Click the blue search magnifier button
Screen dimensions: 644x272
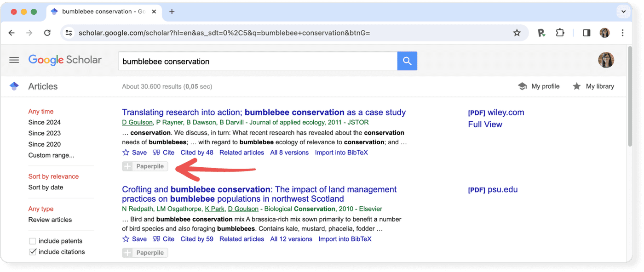[x=407, y=61]
